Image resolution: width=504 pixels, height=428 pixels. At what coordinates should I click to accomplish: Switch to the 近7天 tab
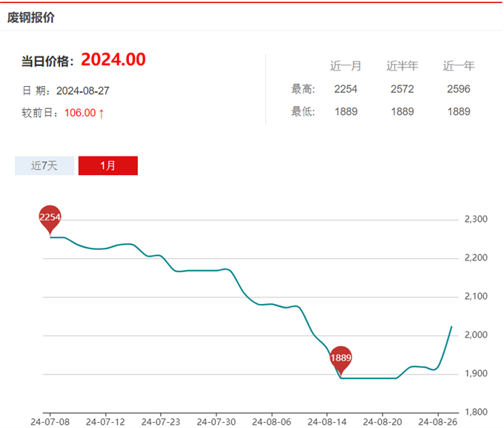[x=44, y=165]
